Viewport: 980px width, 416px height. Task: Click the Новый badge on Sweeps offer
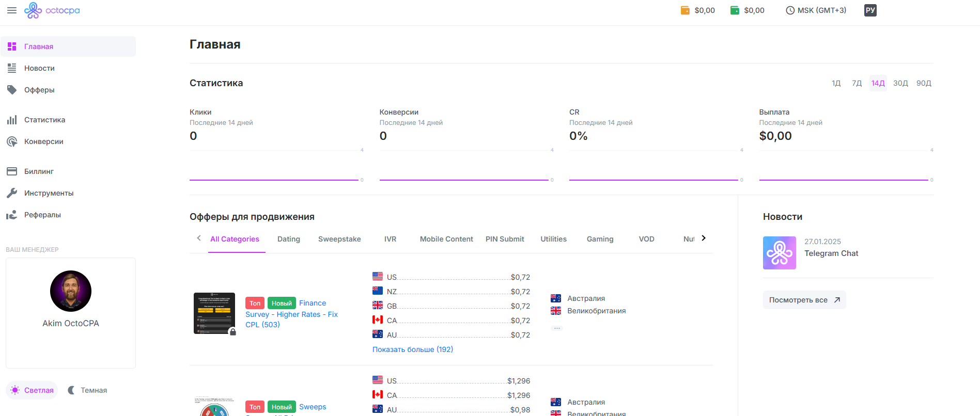[282, 407]
